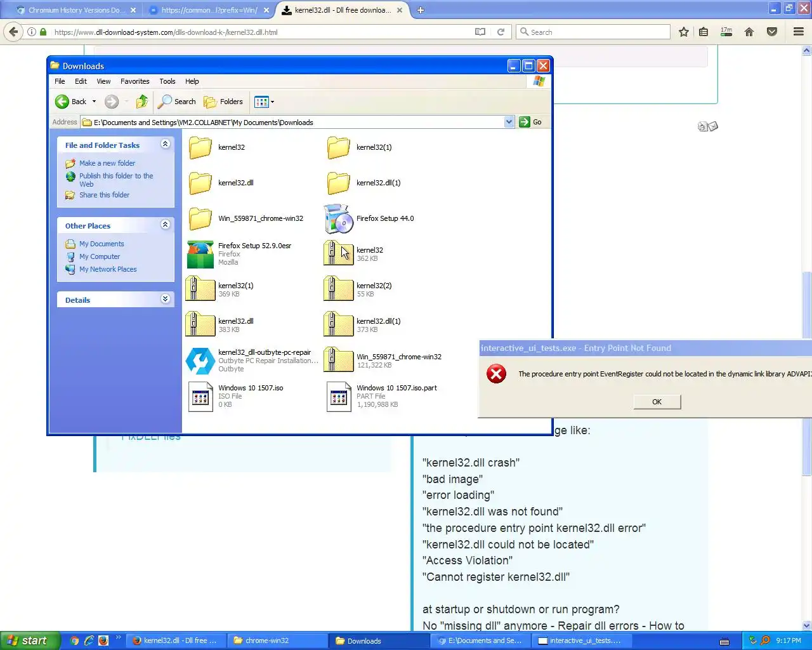Screen dimensions: 812x650
Task: Click the Firefox Search input field
Action: pyautogui.click(x=593, y=32)
